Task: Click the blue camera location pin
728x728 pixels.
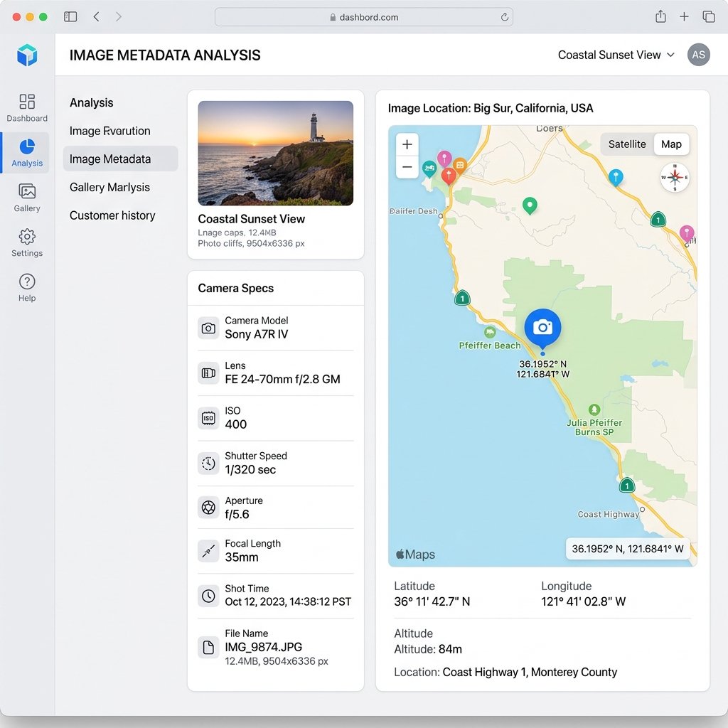Action: tap(542, 328)
